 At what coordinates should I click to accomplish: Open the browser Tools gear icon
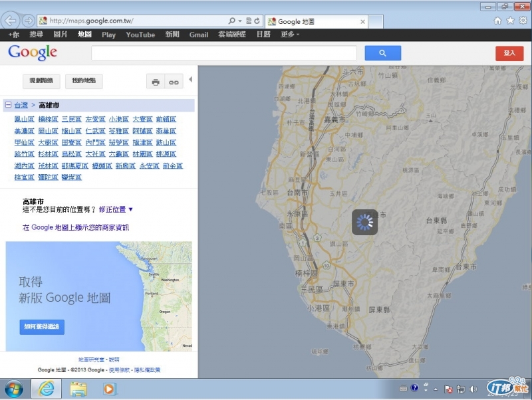(x=523, y=21)
